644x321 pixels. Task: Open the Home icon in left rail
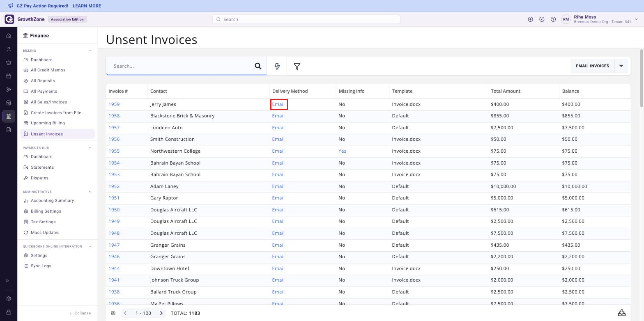click(9, 36)
